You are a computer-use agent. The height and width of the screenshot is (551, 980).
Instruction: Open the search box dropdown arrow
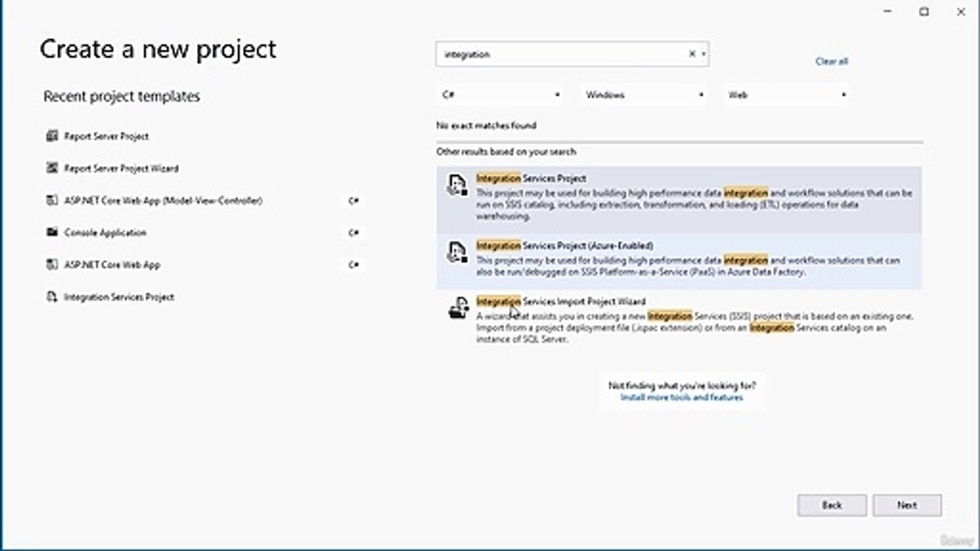[x=703, y=54]
